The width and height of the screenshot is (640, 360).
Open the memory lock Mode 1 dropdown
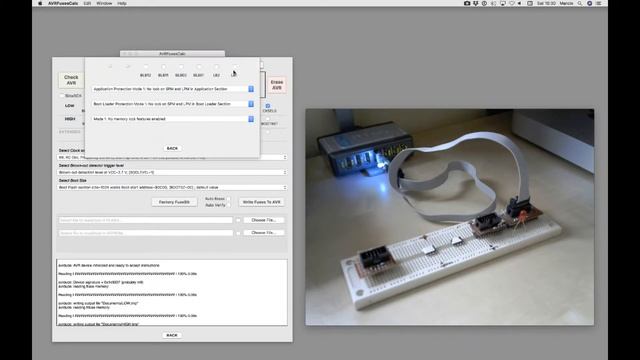pyautogui.click(x=173, y=119)
